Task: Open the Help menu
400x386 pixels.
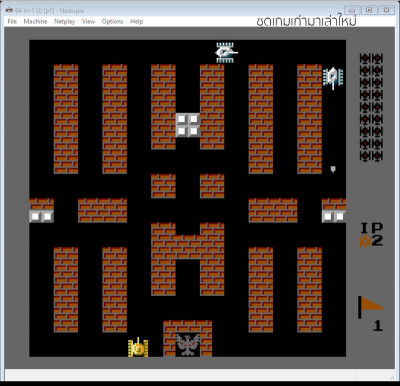Action: (136, 21)
